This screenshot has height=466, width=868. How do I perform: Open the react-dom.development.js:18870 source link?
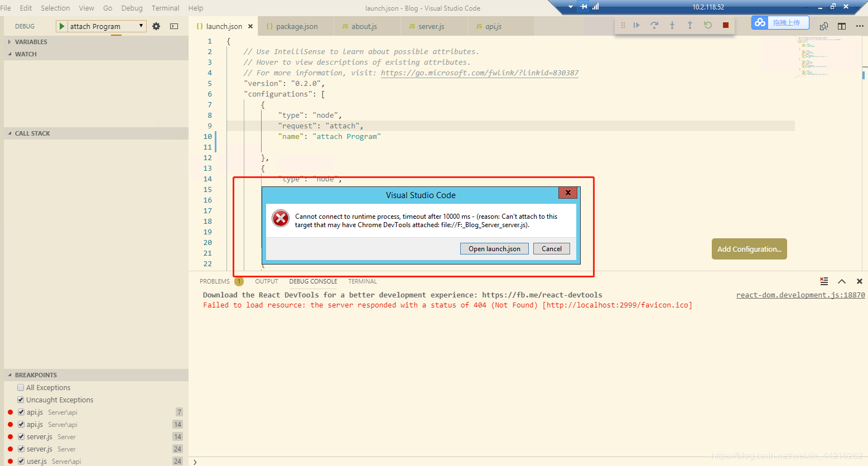(801, 295)
